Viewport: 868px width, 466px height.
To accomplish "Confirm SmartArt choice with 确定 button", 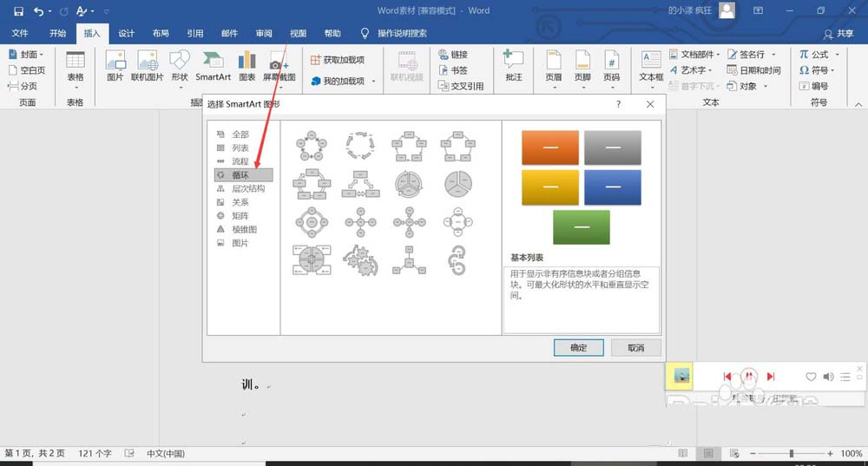I will 578,348.
